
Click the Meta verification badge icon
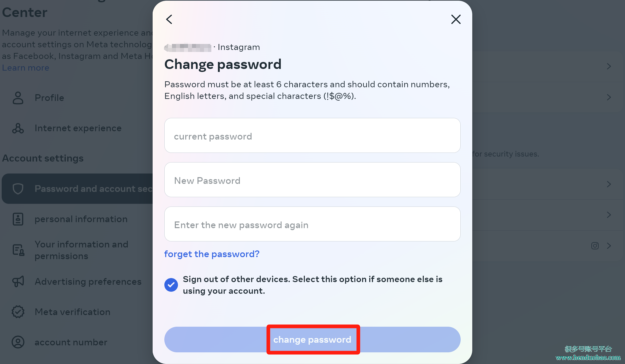coord(18,312)
